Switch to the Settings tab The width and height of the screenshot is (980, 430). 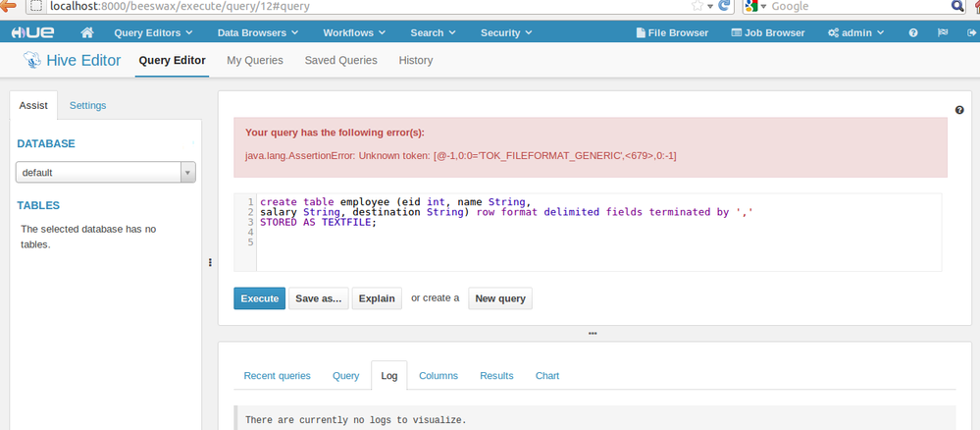coord(87,105)
